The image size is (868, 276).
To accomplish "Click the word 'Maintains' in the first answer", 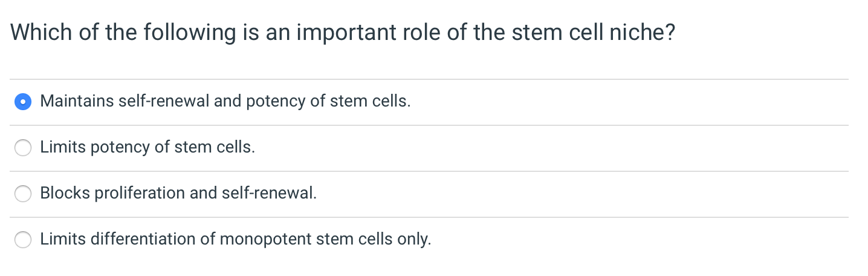I will [77, 101].
